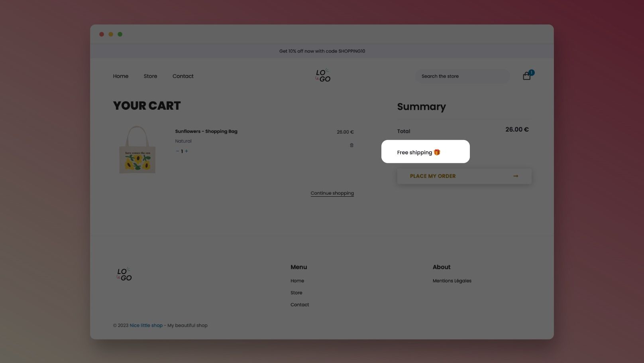Open Contact in top navigation
Image resolution: width=644 pixels, height=363 pixels.
pos(183,76)
